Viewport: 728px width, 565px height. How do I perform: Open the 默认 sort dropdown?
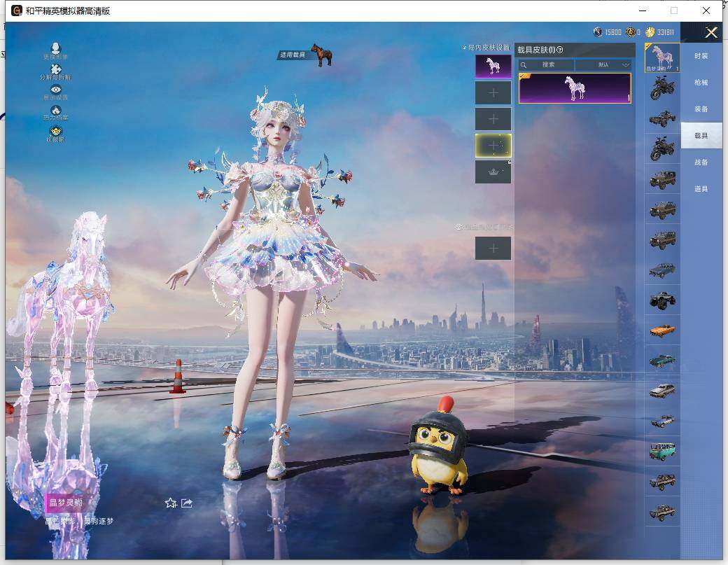coord(603,64)
